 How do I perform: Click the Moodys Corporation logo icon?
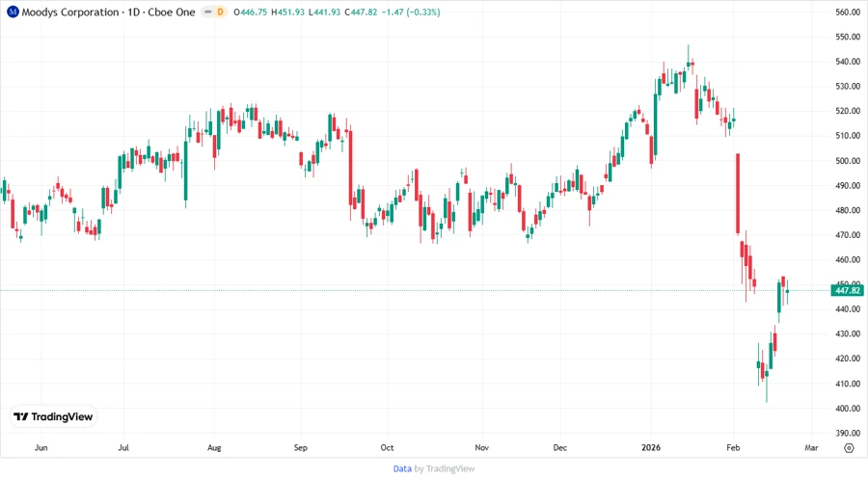(x=13, y=13)
